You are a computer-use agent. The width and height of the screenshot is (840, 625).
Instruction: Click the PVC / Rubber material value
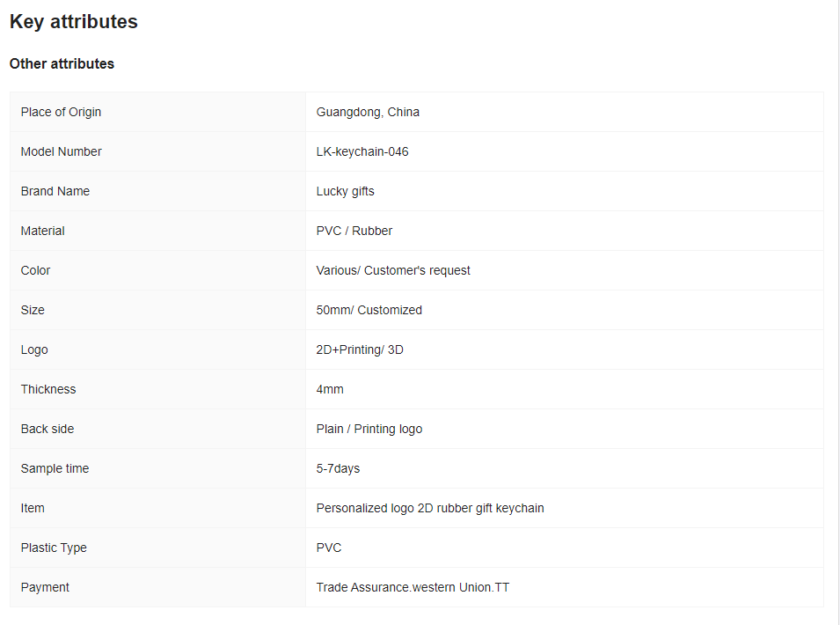tap(354, 231)
